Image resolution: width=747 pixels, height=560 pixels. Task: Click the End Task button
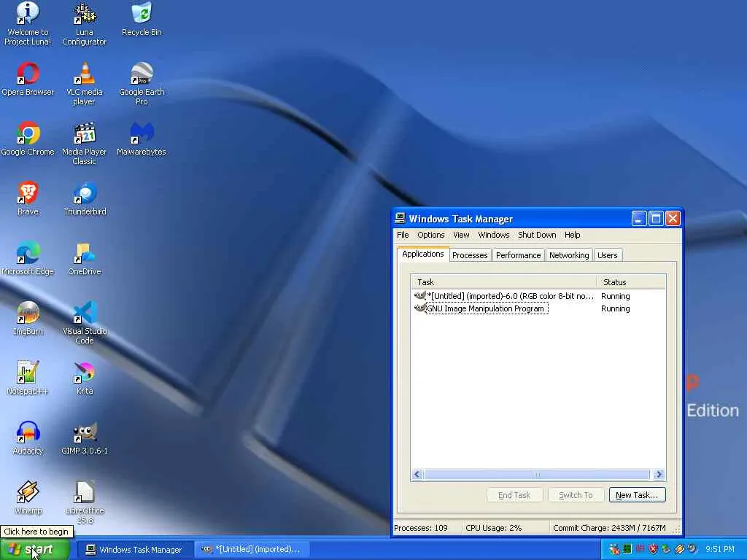click(514, 495)
